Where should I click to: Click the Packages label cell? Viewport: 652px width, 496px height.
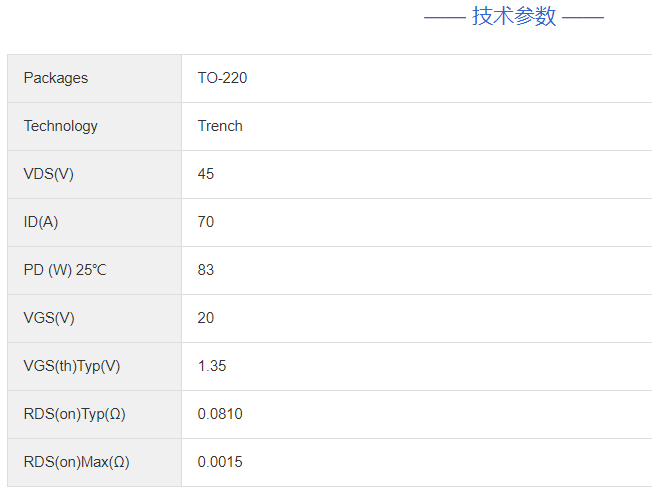pyautogui.click(x=56, y=78)
